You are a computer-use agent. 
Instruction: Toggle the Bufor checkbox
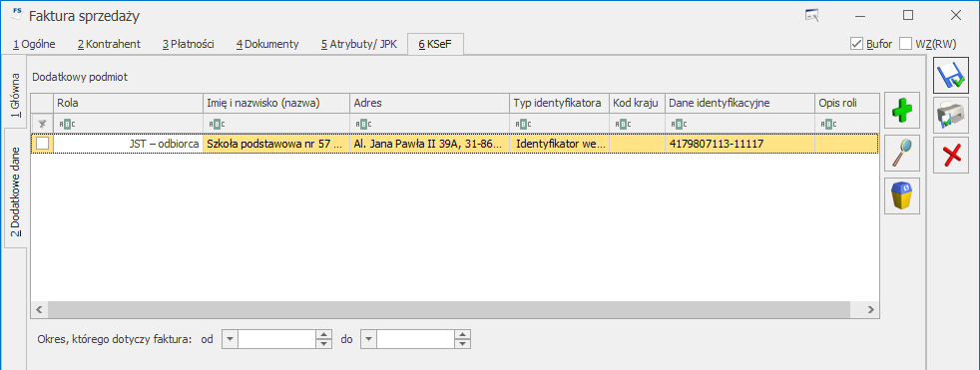coord(856,44)
